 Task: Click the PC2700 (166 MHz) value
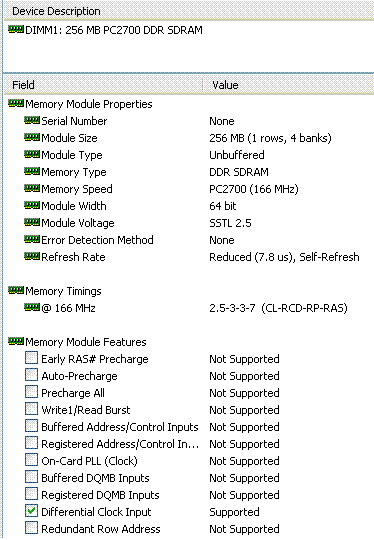pos(254,189)
